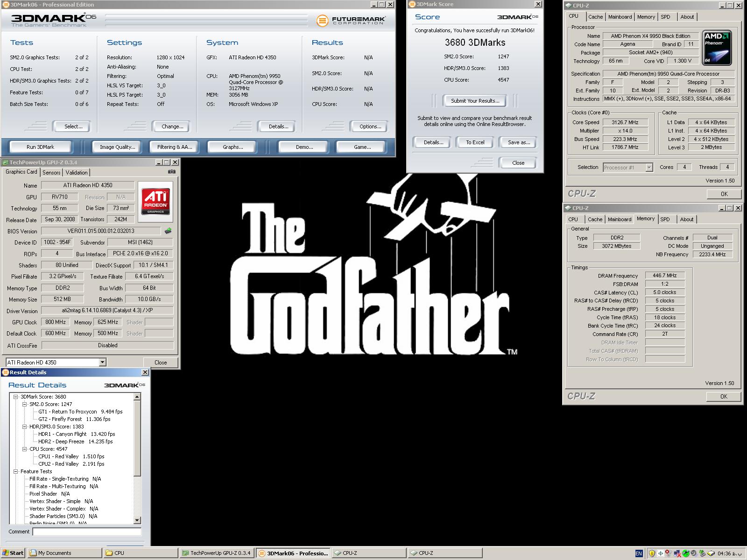Viewport: 747px width, 560px height.
Task: Switch to Mainboard tab in upper CPU-Z
Action: click(x=620, y=17)
